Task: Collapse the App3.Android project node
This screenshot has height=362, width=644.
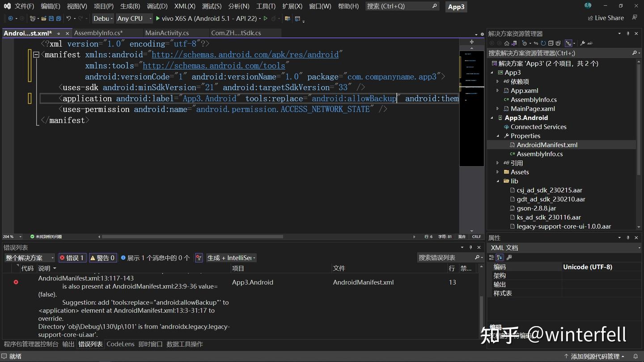Action: [x=492, y=118]
